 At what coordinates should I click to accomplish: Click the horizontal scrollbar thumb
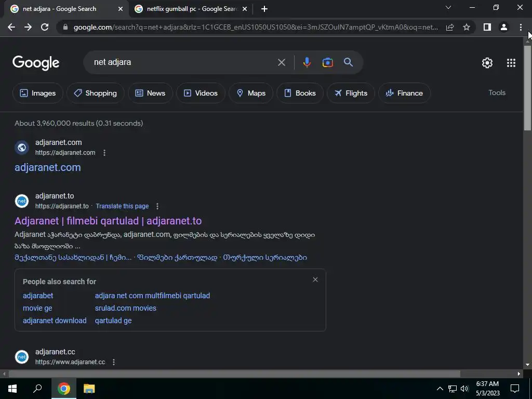point(234,374)
